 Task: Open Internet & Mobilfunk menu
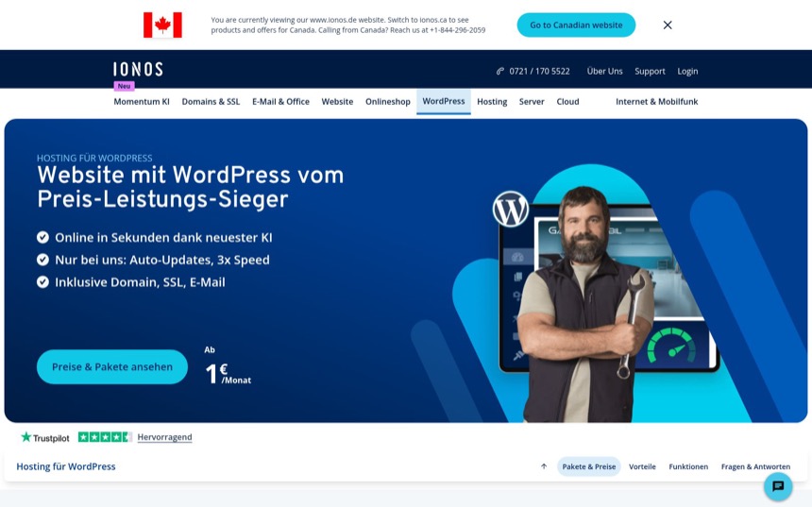[656, 102]
